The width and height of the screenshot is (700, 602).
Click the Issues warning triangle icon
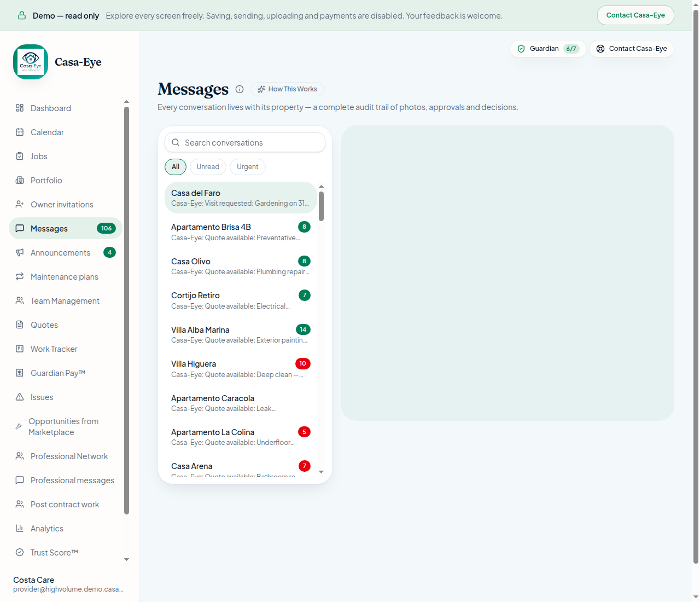pos(20,397)
